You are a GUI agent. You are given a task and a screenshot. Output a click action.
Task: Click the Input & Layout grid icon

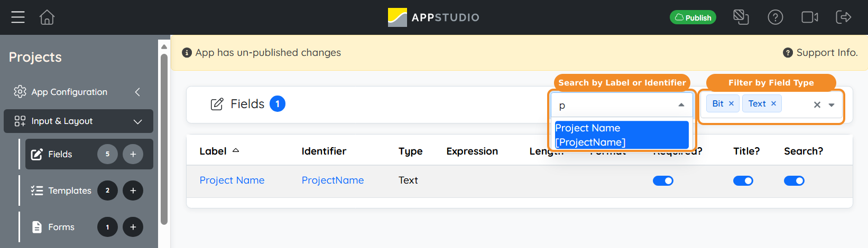[20, 121]
